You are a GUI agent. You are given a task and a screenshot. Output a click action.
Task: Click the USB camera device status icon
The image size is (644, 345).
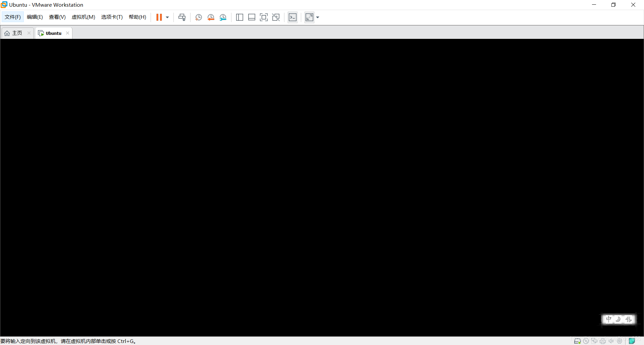pyautogui.click(x=620, y=341)
